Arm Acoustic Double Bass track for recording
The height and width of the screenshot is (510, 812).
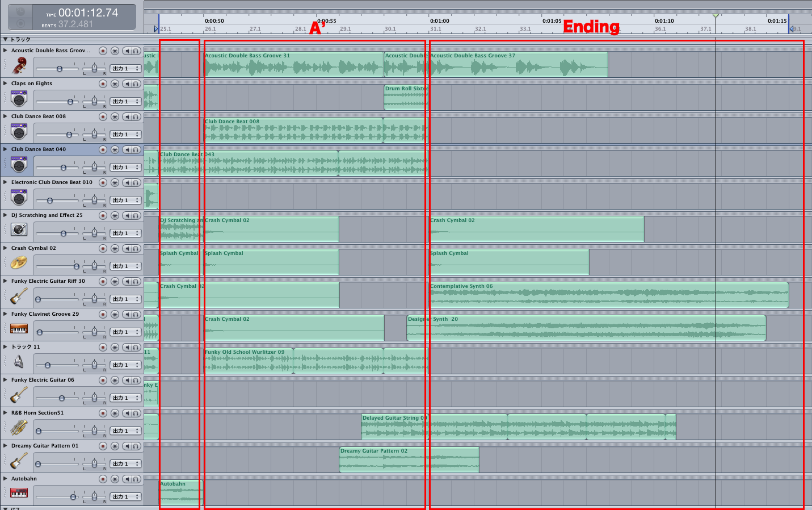point(103,51)
